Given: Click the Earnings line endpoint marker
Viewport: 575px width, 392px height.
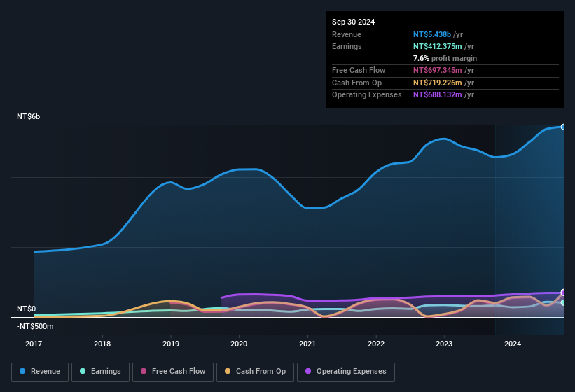Looking at the screenshot, I should 563,302.
